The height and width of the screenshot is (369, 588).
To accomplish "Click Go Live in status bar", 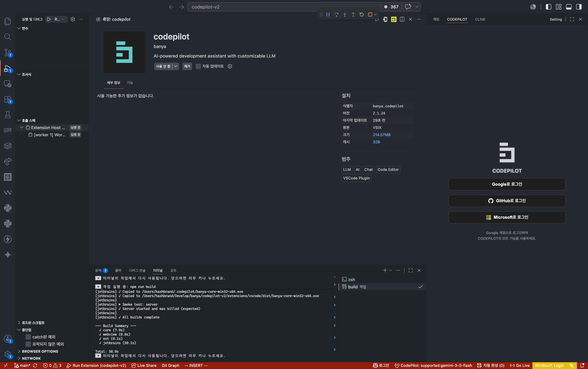I will pos(520,366).
